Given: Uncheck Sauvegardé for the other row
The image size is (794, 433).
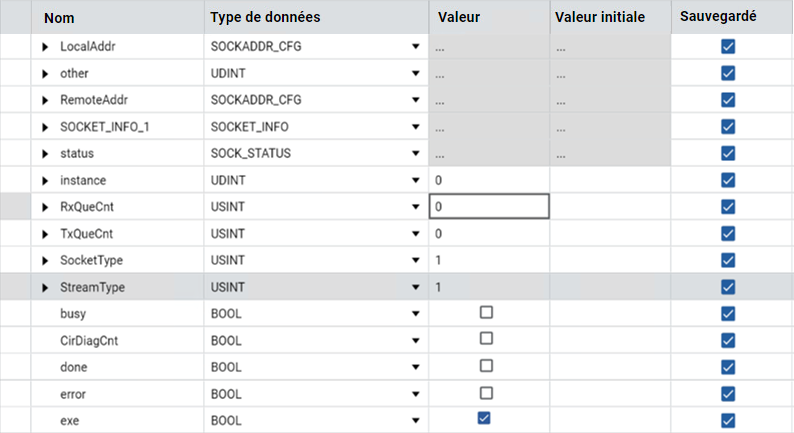Looking at the screenshot, I should click(x=728, y=73).
